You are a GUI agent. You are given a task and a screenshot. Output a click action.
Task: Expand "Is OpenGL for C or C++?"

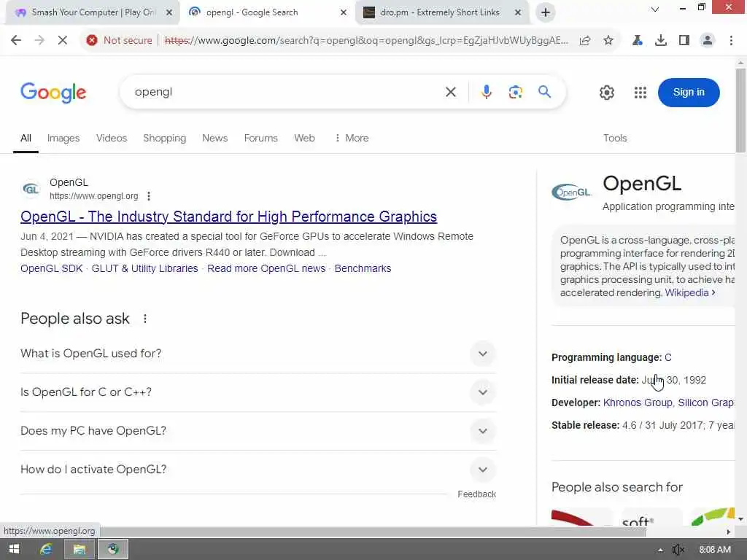pos(258,392)
